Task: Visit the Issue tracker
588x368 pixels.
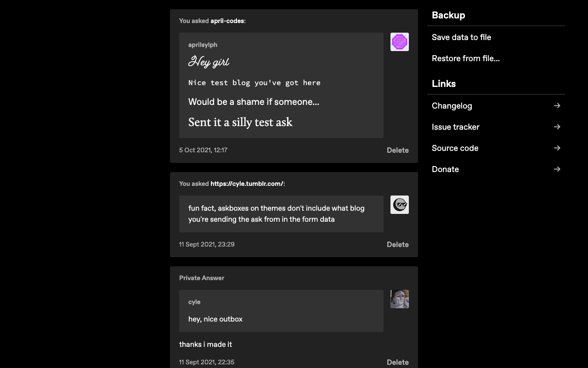Action: point(456,126)
